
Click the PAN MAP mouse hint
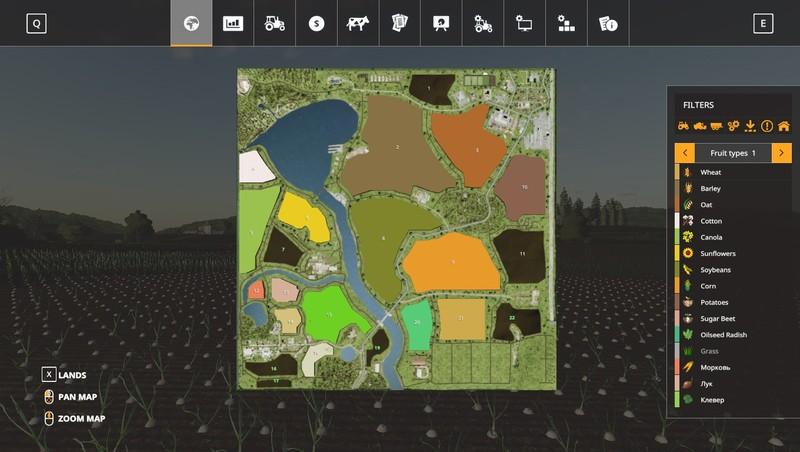coord(70,397)
